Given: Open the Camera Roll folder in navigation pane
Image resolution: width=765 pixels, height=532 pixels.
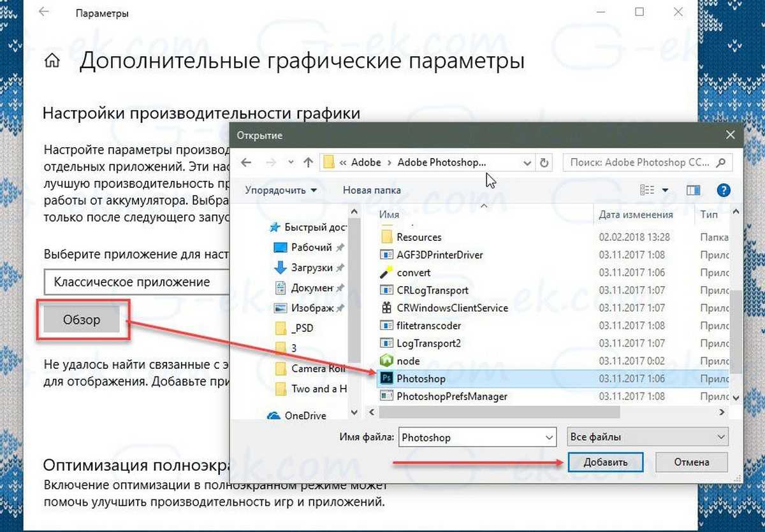Looking at the screenshot, I should (310, 368).
